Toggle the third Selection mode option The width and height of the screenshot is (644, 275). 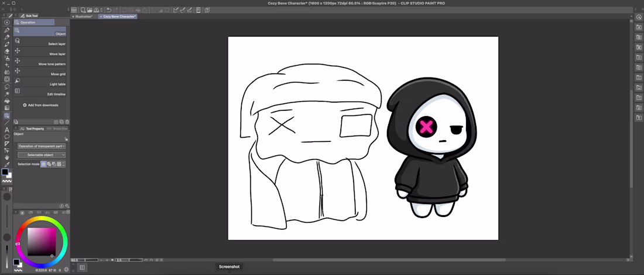point(54,164)
